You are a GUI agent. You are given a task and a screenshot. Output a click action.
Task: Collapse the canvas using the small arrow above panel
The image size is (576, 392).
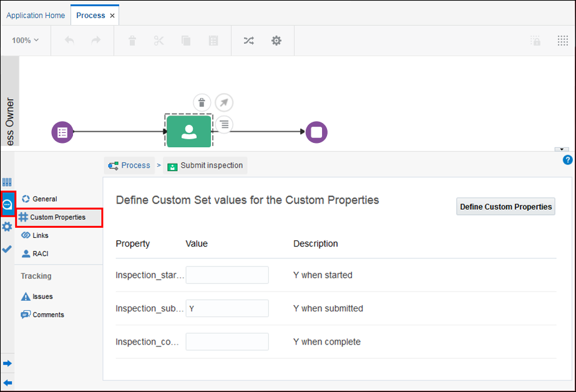[x=562, y=149]
